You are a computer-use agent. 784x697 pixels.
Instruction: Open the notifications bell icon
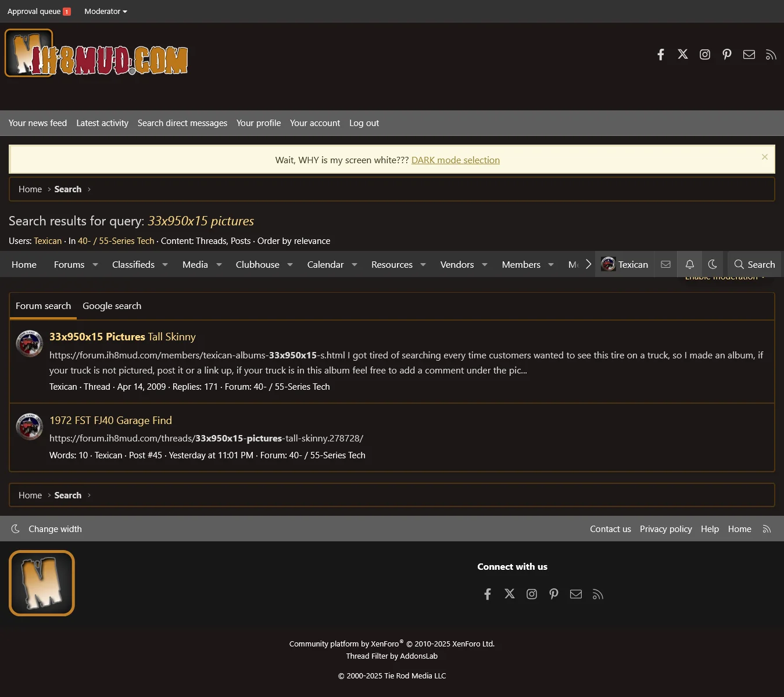(x=689, y=264)
